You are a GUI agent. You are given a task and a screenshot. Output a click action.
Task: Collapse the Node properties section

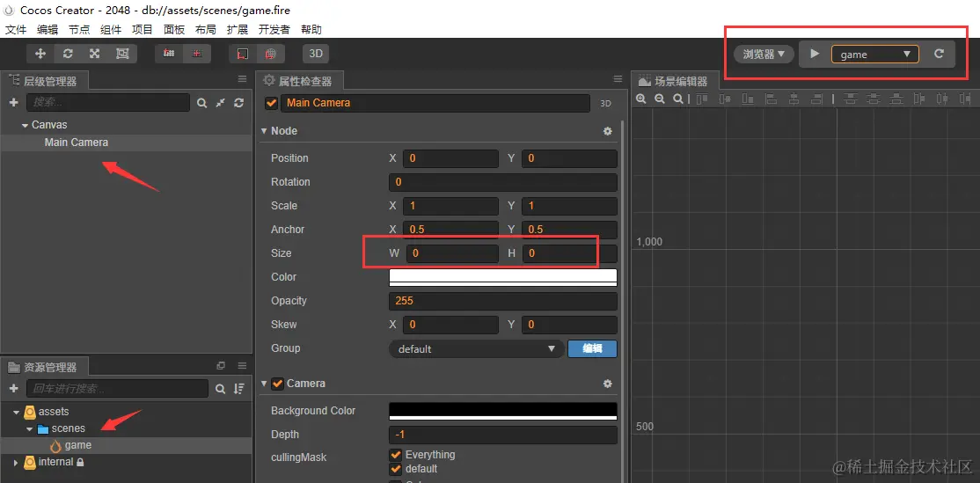pyautogui.click(x=264, y=131)
